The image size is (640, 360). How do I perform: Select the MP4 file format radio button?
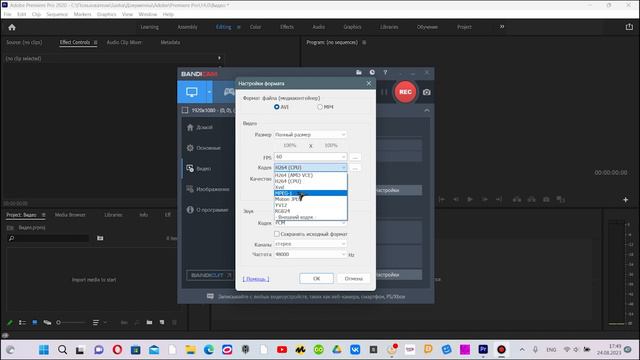(320, 107)
